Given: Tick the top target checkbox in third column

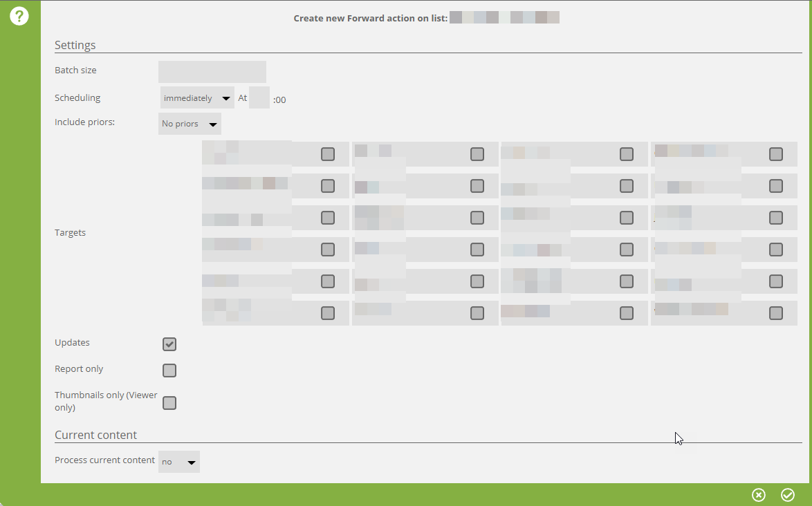Looking at the screenshot, I should coord(627,154).
